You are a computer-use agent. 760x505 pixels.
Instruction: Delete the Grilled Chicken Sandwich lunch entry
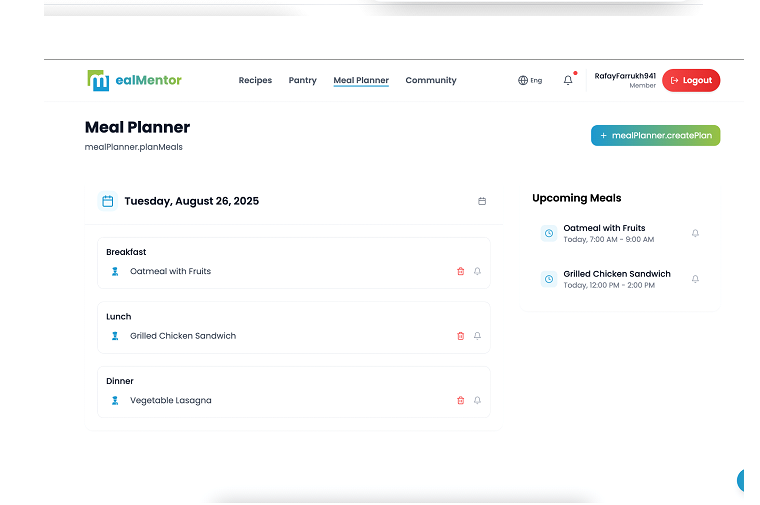tap(460, 336)
